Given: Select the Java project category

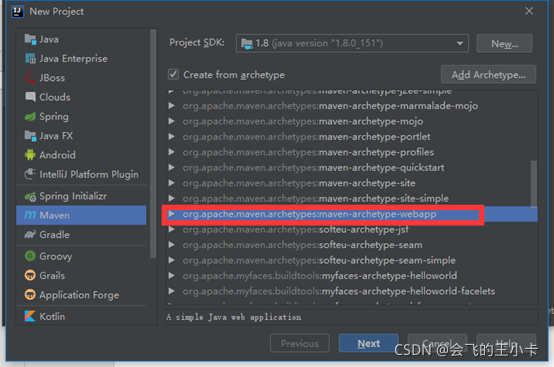Looking at the screenshot, I should [81, 39].
